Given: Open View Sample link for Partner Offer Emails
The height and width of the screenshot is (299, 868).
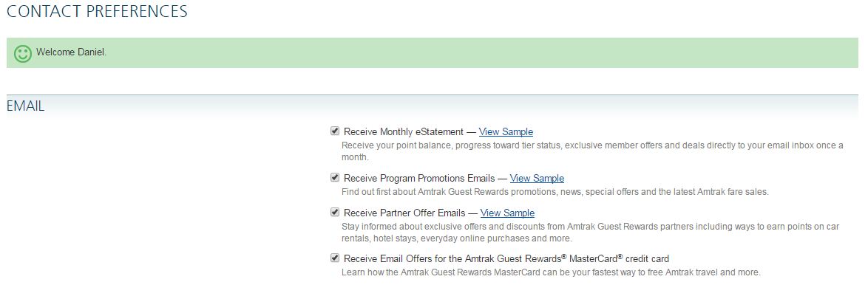Looking at the screenshot, I should (507, 213).
